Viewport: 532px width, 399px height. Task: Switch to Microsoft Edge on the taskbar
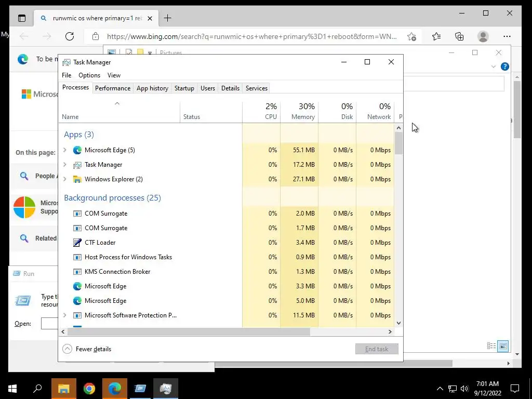coord(115,389)
